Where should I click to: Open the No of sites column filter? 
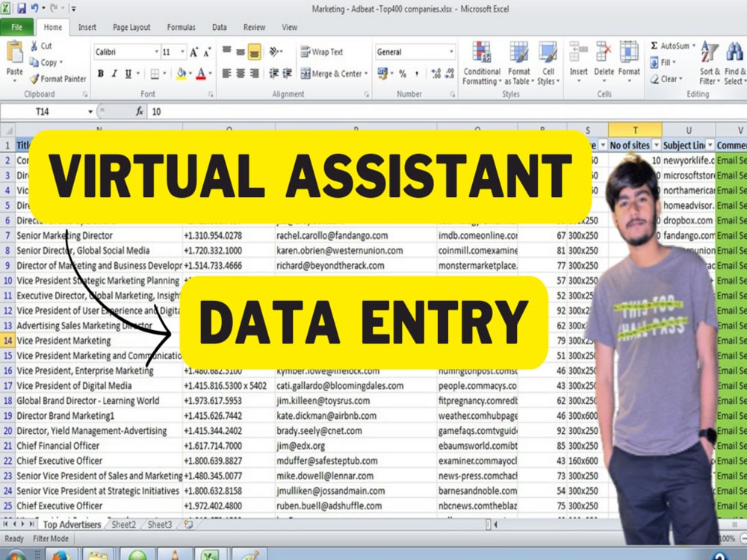coord(654,145)
